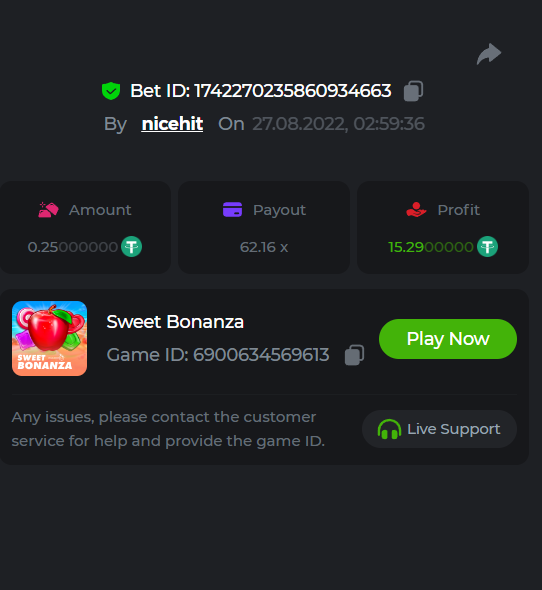Select the Bet ID number text
542x590 pixels.
click(x=293, y=91)
